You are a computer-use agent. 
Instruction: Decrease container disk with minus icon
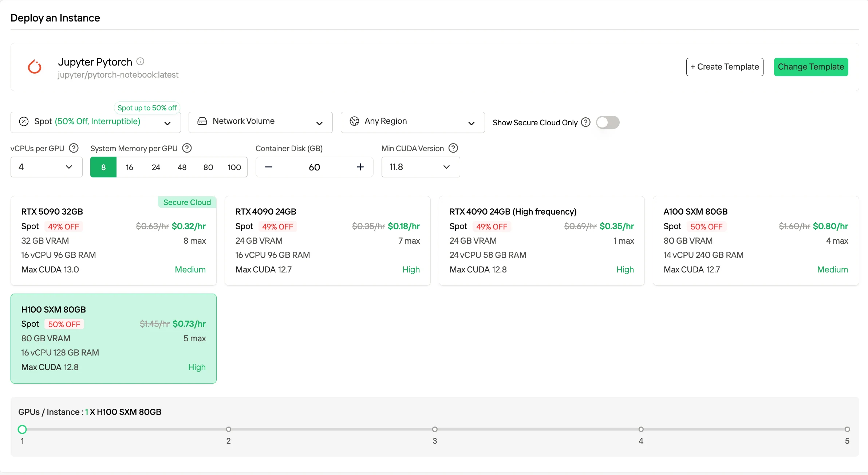[269, 167]
